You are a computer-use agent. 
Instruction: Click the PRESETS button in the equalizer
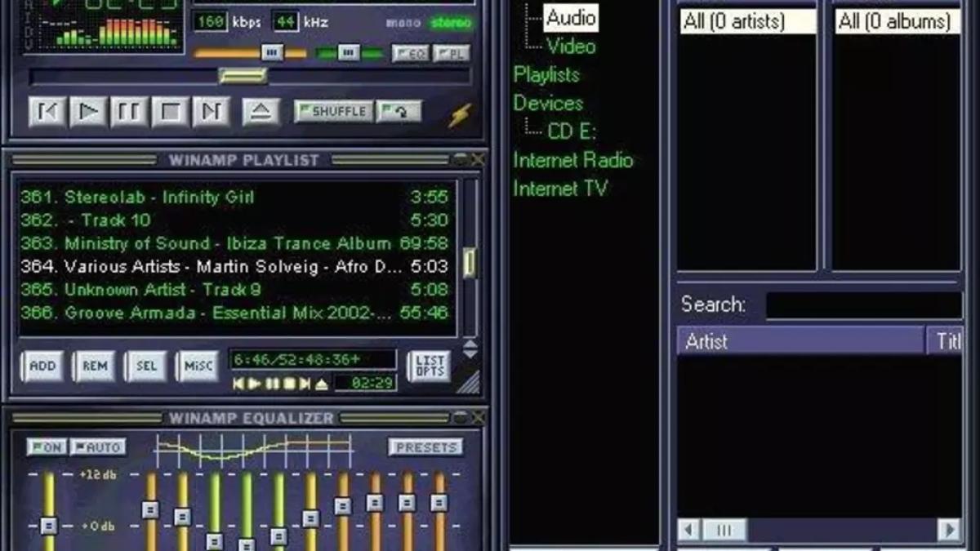point(425,447)
